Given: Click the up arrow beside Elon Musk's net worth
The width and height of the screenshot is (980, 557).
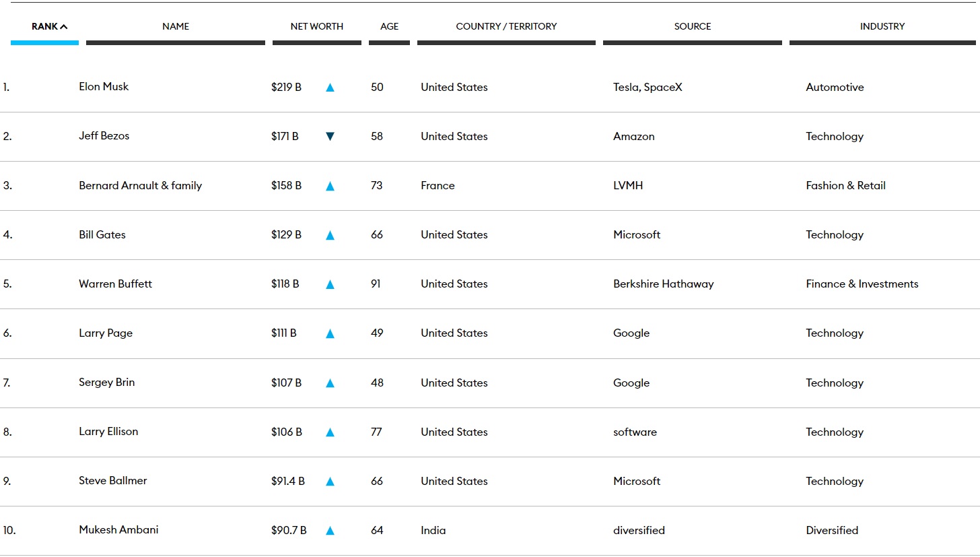Looking at the screenshot, I should (330, 88).
